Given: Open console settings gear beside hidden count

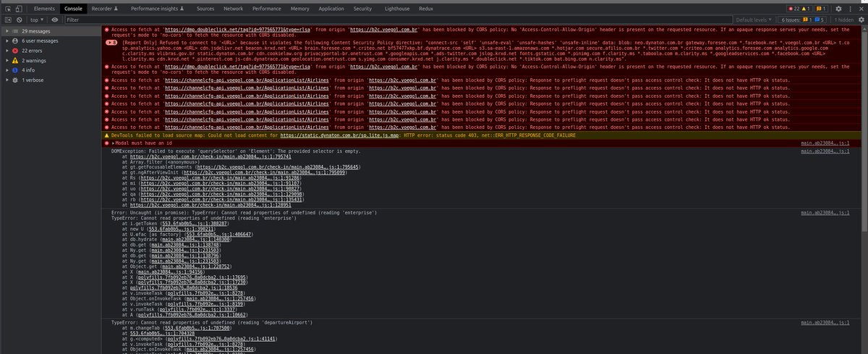Looking at the screenshot, I should (x=861, y=20).
